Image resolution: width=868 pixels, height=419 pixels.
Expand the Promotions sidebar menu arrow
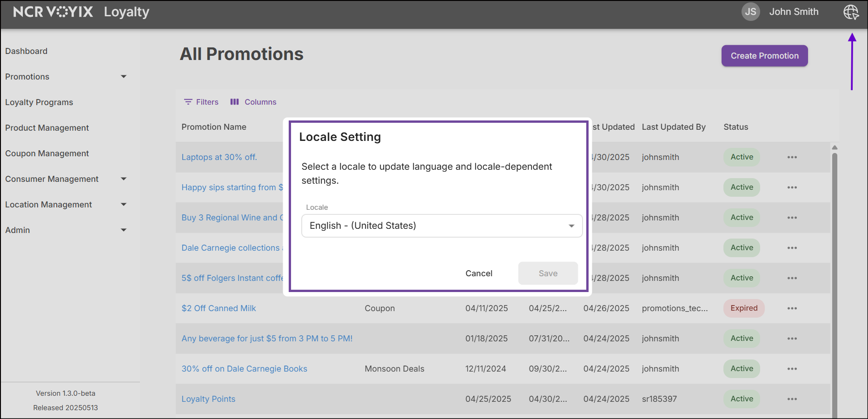(124, 77)
